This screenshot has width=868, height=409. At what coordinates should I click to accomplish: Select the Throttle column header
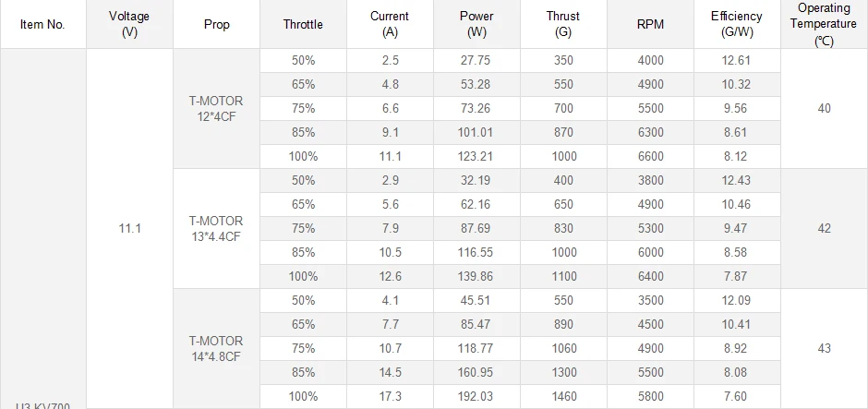tap(303, 24)
